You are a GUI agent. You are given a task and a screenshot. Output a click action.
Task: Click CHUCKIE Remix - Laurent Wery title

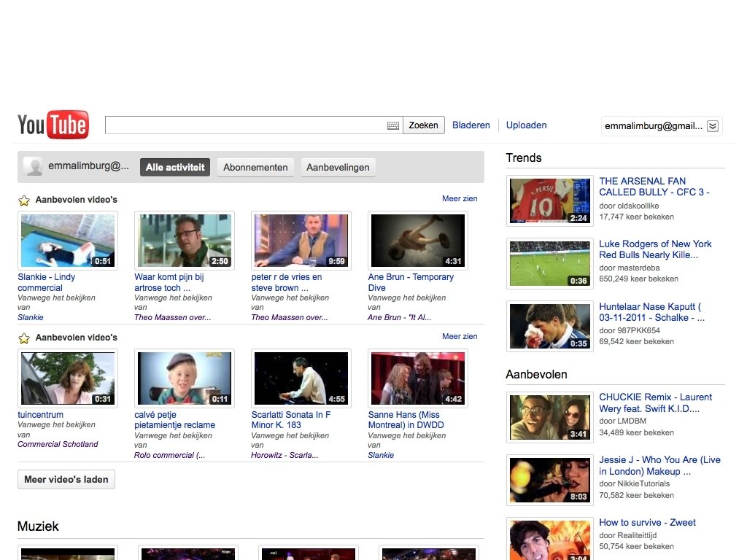tap(656, 402)
